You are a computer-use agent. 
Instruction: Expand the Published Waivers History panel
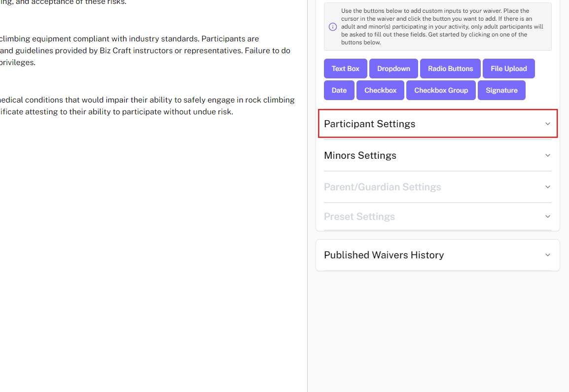(x=384, y=255)
